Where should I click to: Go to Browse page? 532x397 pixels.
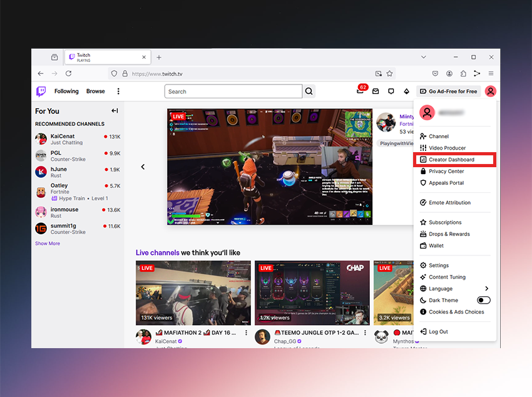click(95, 91)
